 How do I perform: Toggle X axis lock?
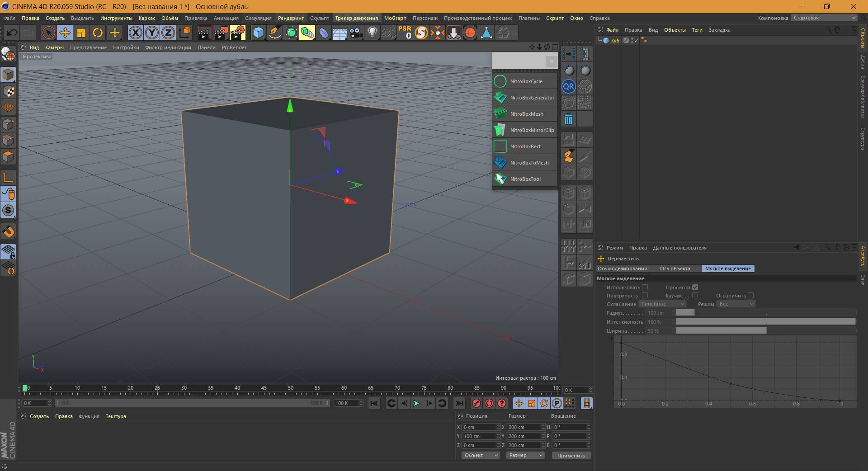tap(135, 33)
